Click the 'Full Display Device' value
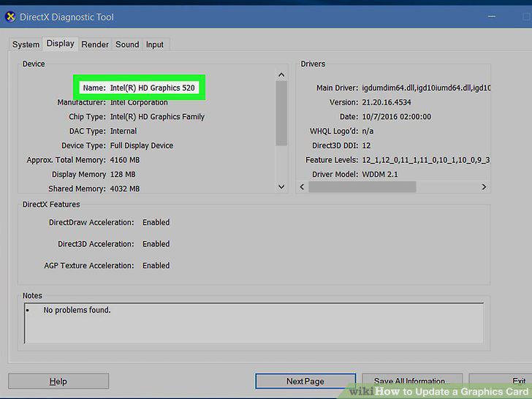Image resolution: width=532 pixels, height=399 pixels. click(x=142, y=145)
